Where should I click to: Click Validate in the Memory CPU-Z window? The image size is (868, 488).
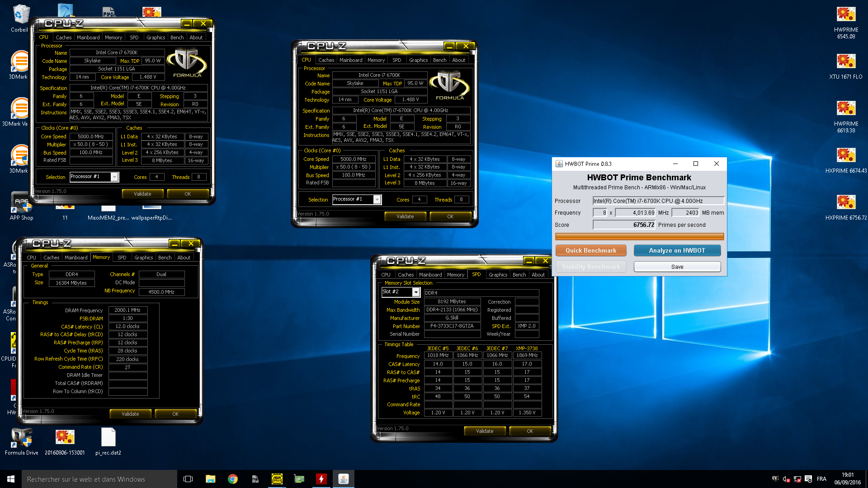pyautogui.click(x=130, y=414)
